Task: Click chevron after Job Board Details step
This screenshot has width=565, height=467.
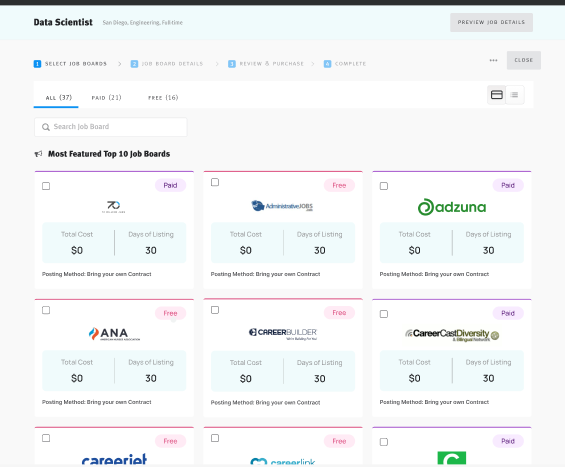Action: click(217, 64)
